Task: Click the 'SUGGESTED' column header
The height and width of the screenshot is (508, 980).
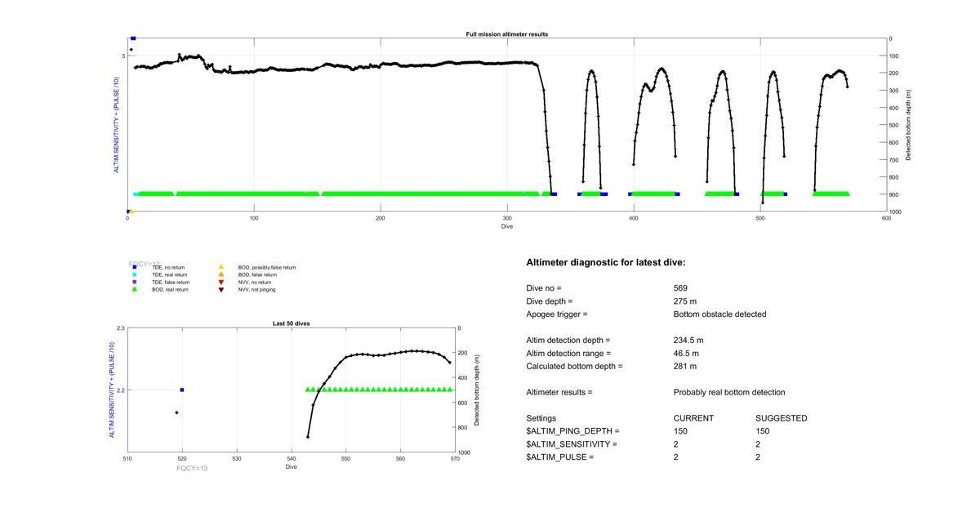Action: coord(782,418)
